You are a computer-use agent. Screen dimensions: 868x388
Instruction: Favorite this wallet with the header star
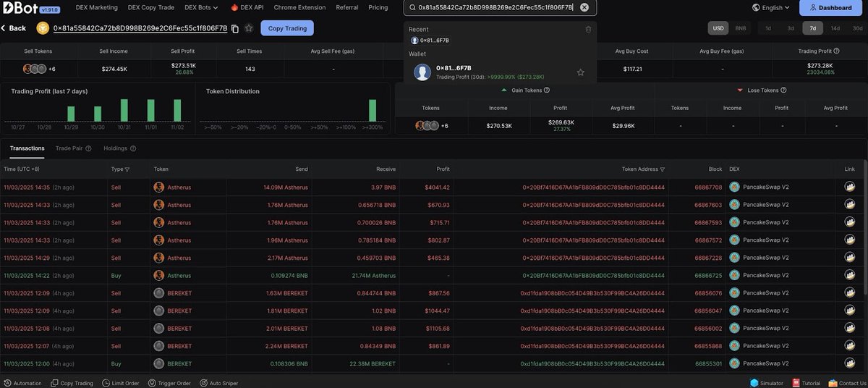click(249, 28)
